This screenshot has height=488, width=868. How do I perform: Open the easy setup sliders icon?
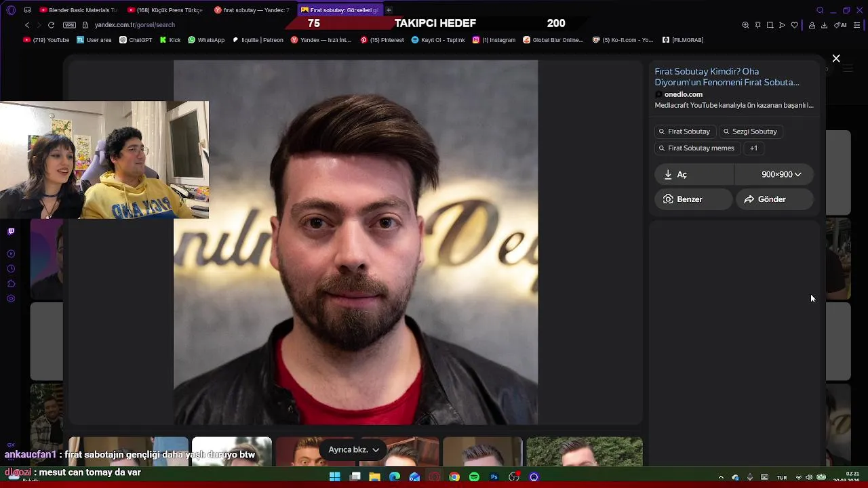point(857,25)
